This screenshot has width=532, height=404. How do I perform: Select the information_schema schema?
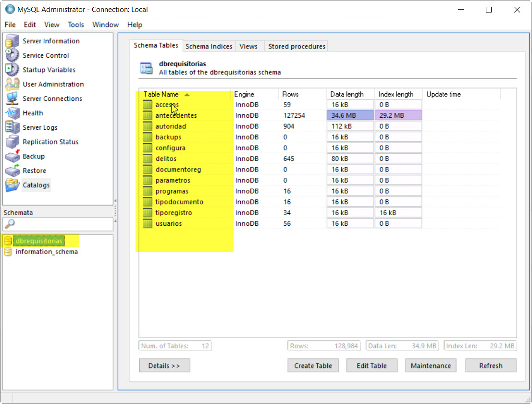pyautogui.click(x=47, y=252)
